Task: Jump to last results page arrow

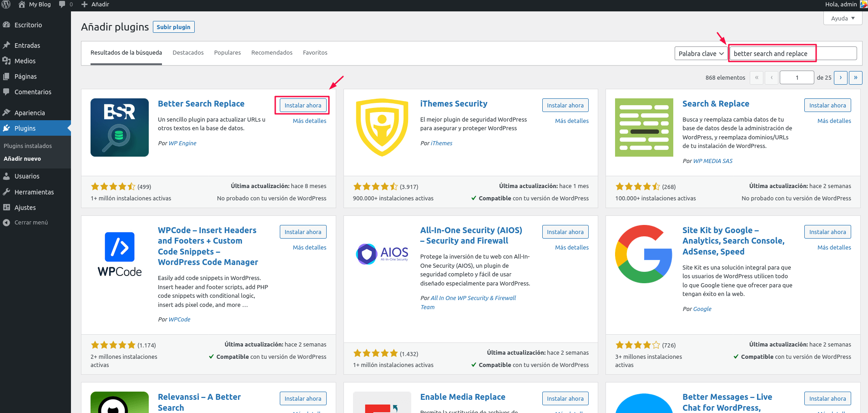Action: tap(856, 77)
